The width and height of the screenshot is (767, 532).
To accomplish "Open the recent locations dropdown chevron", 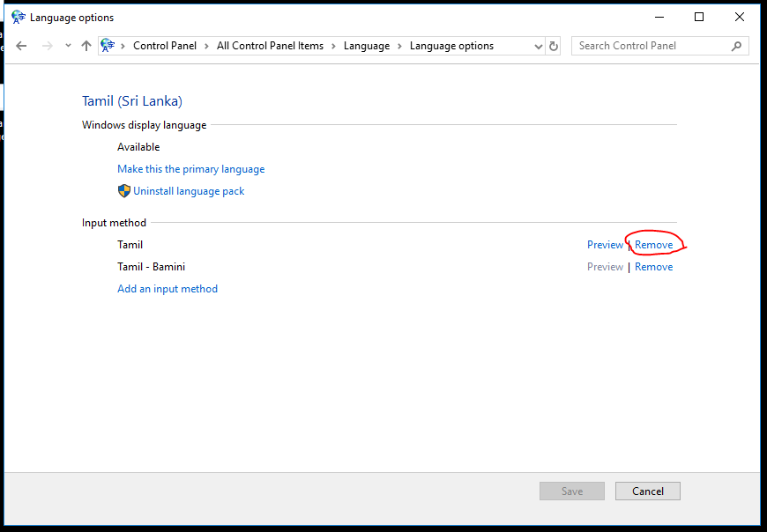I will pyautogui.click(x=68, y=46).
